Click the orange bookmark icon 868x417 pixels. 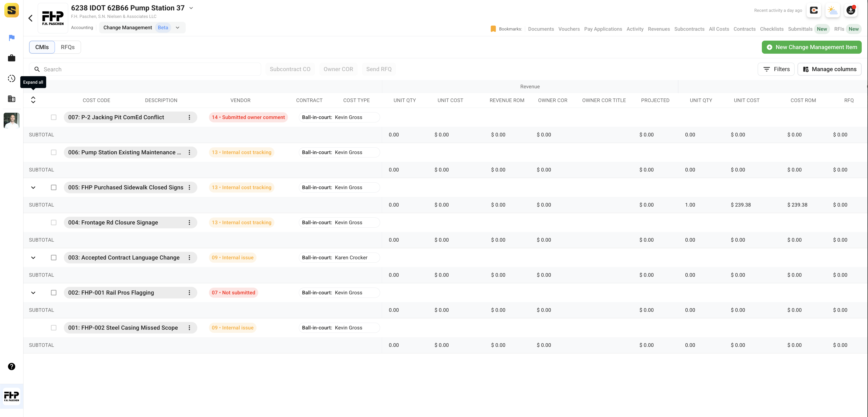pos(493,29)
